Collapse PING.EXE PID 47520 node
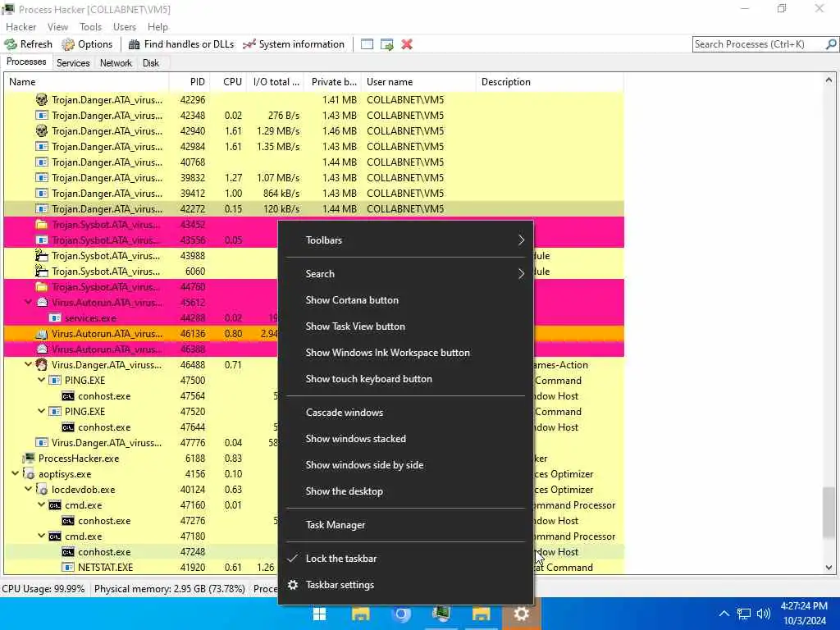The height and width of the screenshot is (630, 840). [x=41, y=411]
